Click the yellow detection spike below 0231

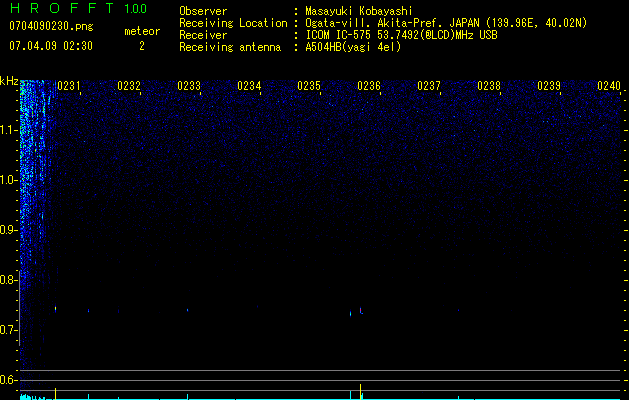55,393
